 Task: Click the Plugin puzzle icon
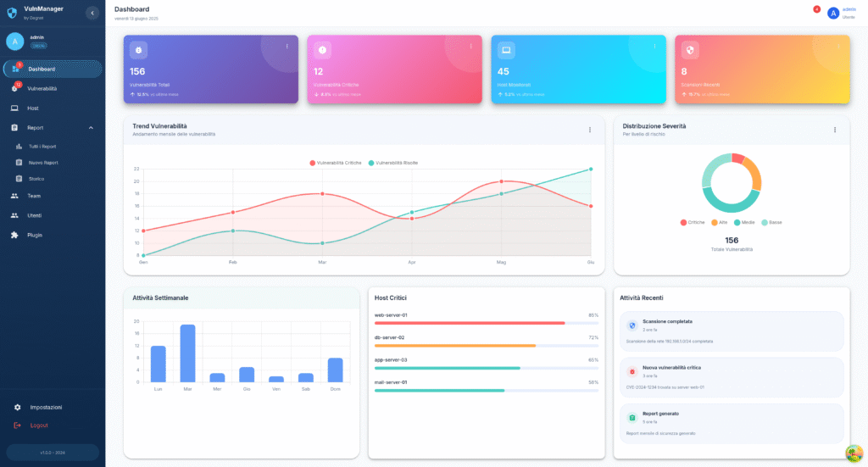click(14, 235)
